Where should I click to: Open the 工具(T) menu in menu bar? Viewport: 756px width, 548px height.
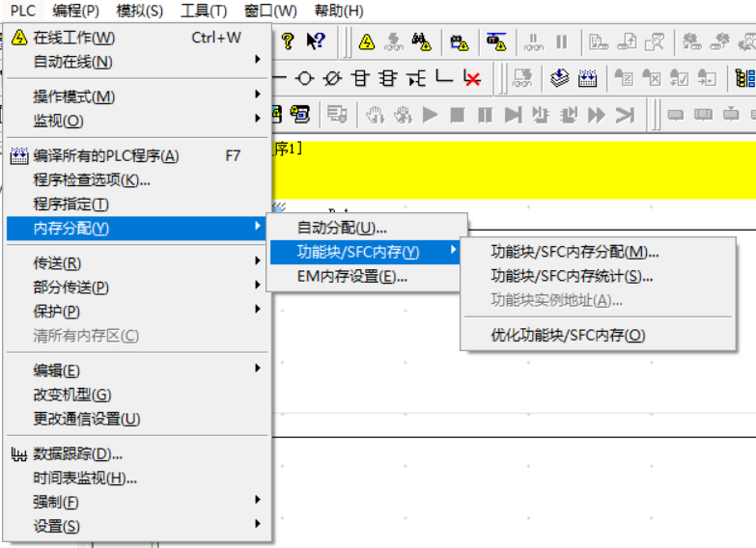tap(203, 12)
